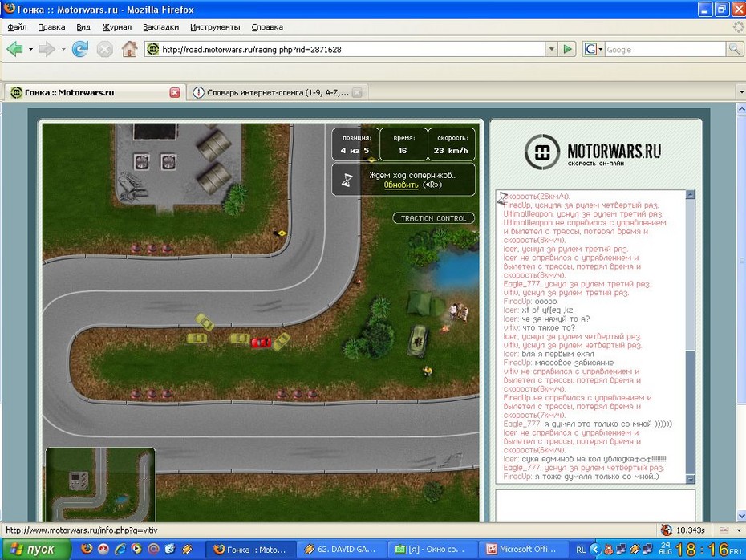This screenshot has height=560, width=746.
Task: Click the red figure icon in the system tray
Action: (x=609, y=550)
